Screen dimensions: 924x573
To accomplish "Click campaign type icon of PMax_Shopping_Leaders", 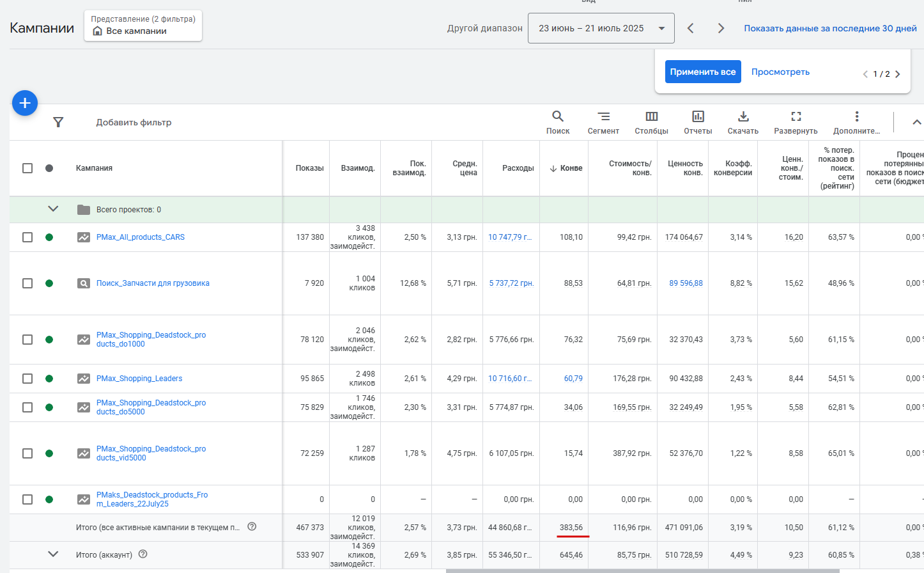I will click(x=84, y=379).
